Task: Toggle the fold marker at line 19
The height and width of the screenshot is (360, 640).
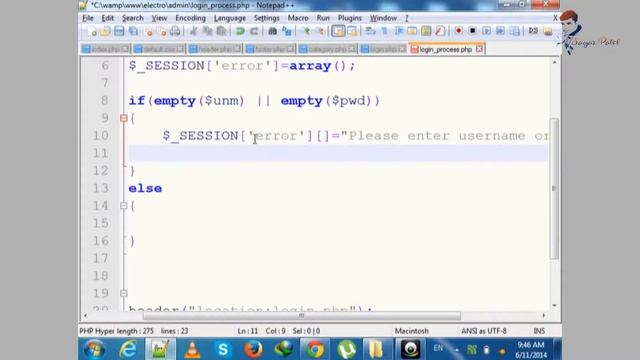Action: coord(124,293)
